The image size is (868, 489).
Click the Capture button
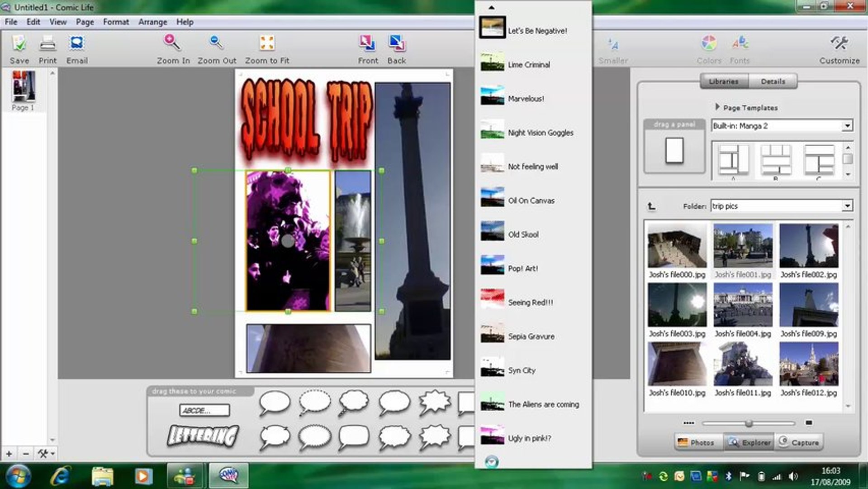pos(799,442)
